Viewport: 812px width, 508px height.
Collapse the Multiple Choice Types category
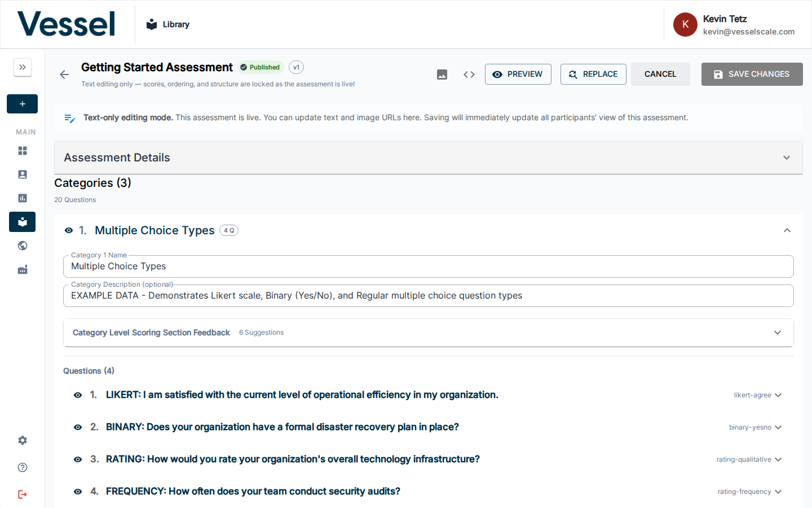click(787, 230)
